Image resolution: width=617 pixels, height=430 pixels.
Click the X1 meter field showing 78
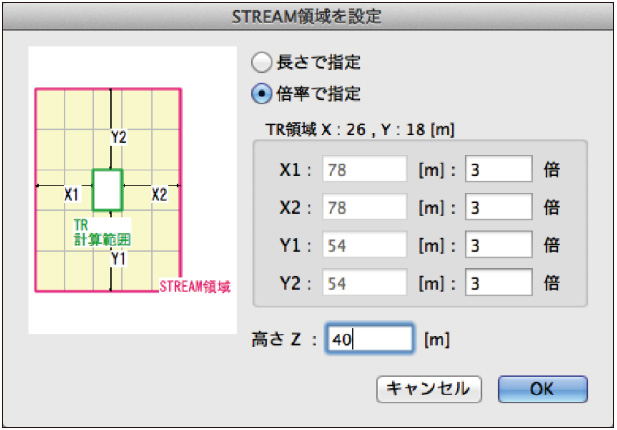364,169
